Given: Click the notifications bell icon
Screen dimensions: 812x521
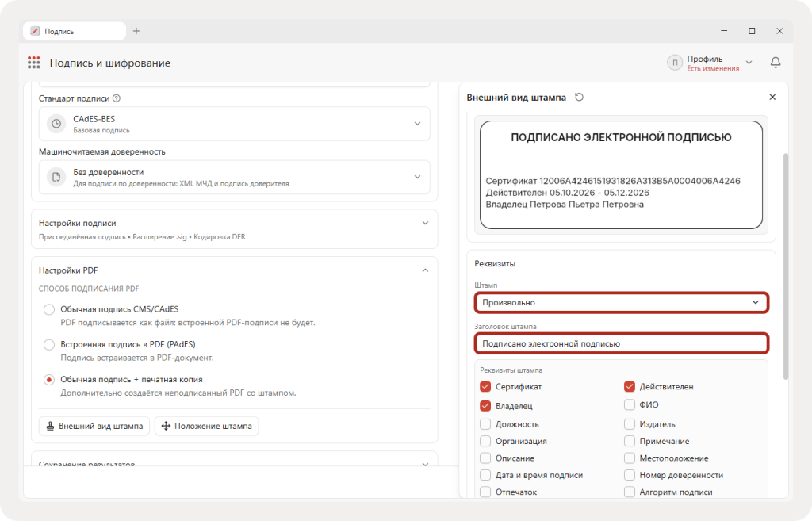Looking at the screenshot, I should pos(776,63).
